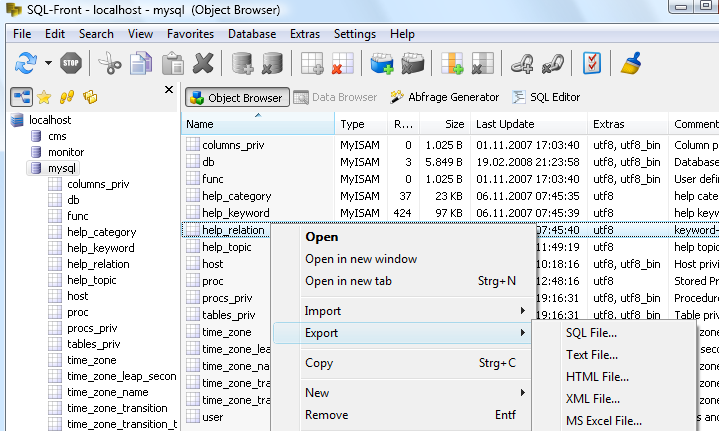
Task: Export as HTML File...
Action: point(597,377)
